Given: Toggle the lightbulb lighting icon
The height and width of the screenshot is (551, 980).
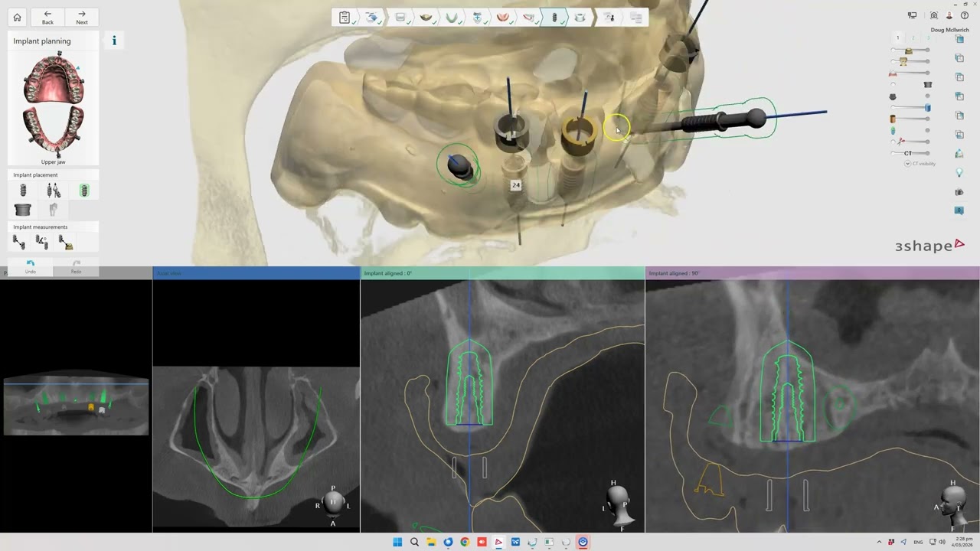Looking at the screenshot, I should [959, 173].
